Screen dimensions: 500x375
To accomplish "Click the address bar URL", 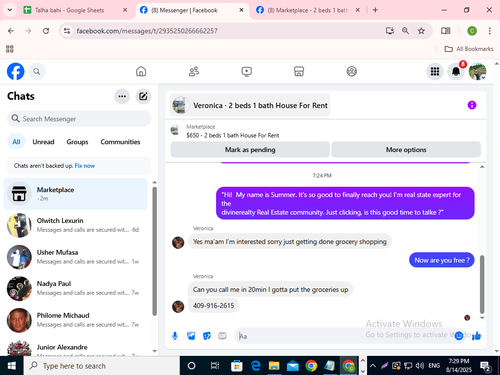I will pos(147,31).
